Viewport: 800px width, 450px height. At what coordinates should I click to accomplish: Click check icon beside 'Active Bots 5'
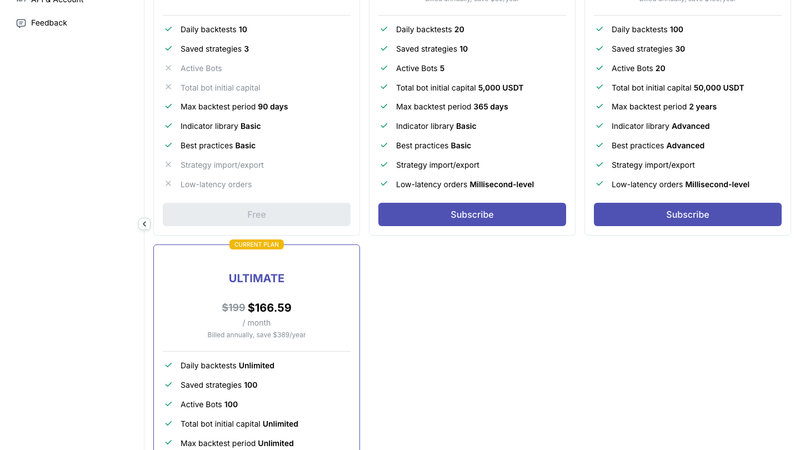click(384, 68)
